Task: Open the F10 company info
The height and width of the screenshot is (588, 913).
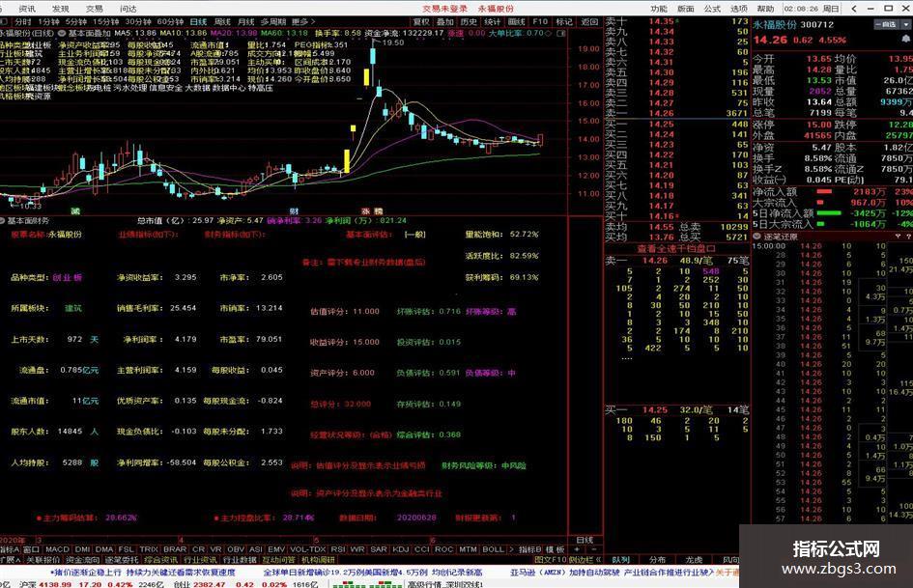Action: click(x=540, y=21)
